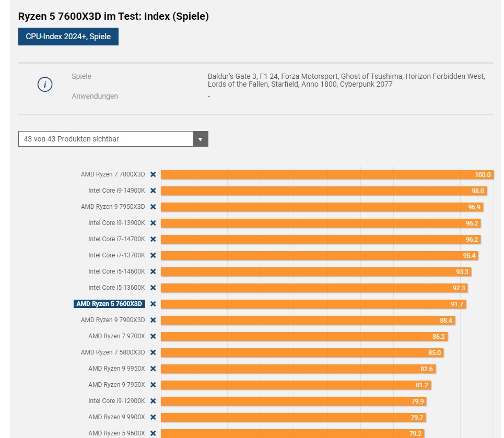The width and height of the screenshot is (504, 438).
Task: Click the AMD Ryzen 7 9700X label
Action: (116, 336)
